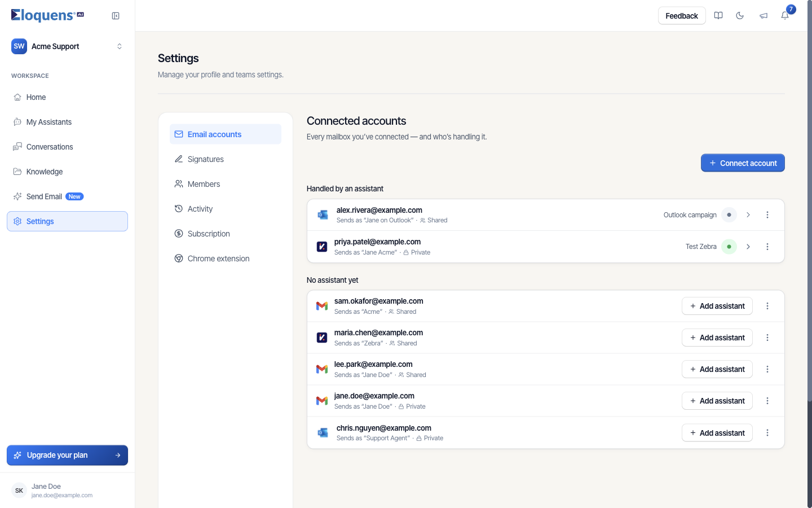The image size is (812, 508).
Task: Click provider icon beside maria.chen@example.com
Action: 322,338
